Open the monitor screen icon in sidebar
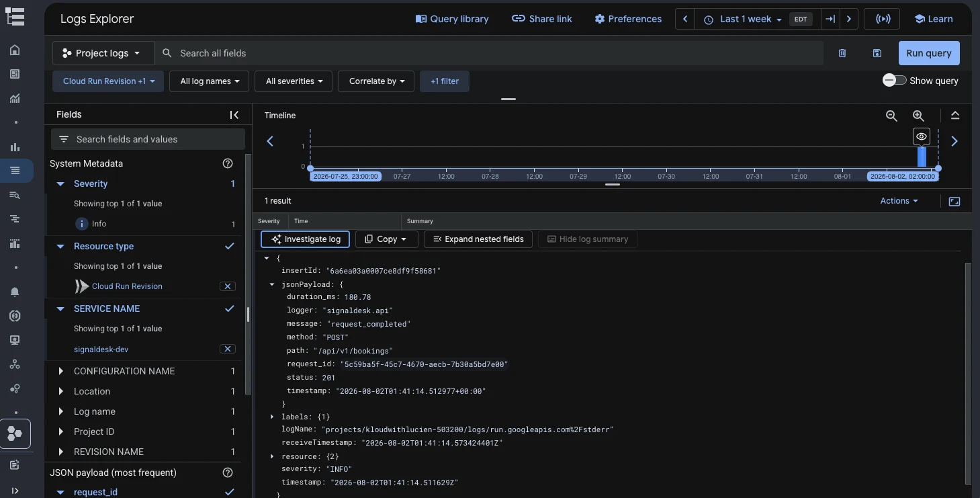This screenshot has width=980, height=498. (15, 340)
